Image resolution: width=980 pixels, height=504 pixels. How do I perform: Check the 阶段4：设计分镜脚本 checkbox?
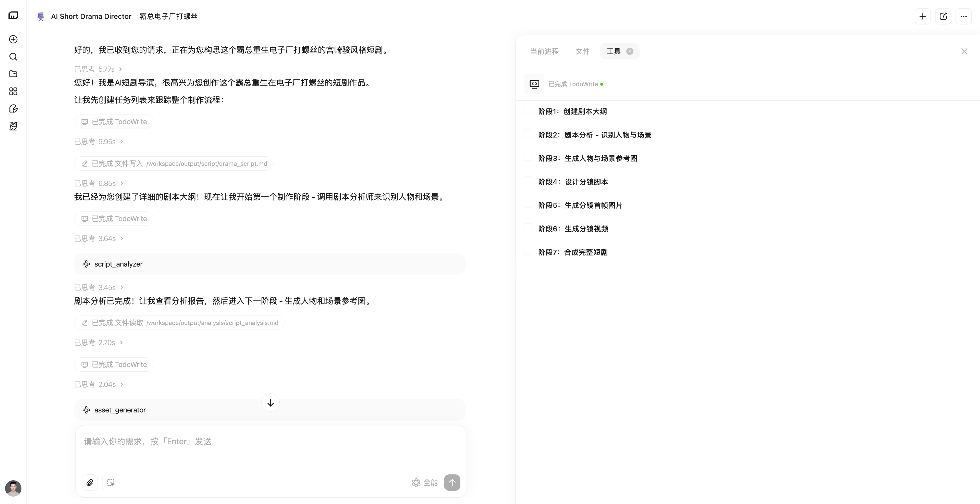[528, 181]
